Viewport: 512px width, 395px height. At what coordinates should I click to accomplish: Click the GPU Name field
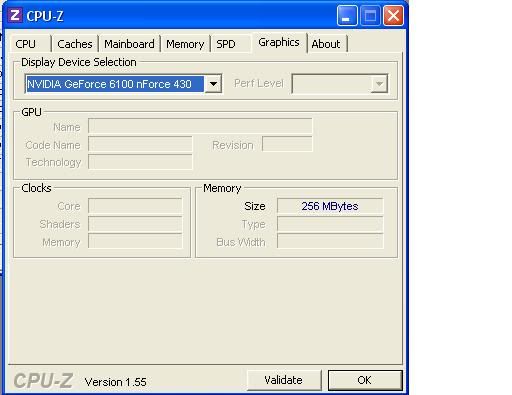[x=200, y=126]
